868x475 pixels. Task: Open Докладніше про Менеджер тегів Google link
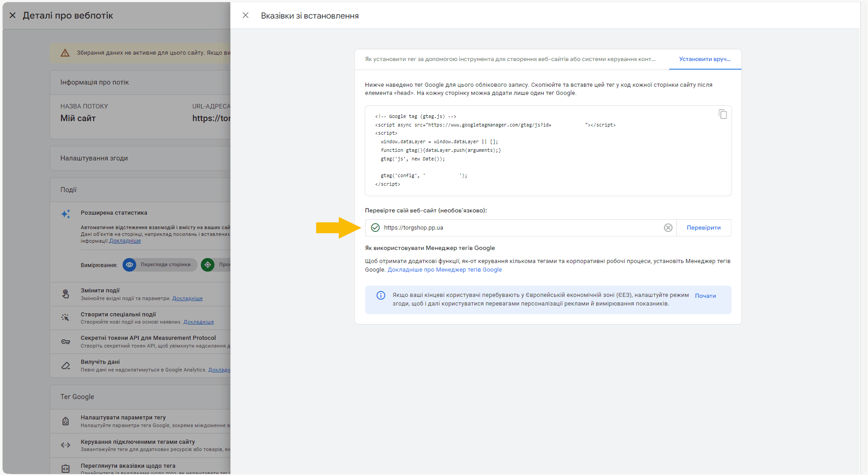tap(445, 270)
